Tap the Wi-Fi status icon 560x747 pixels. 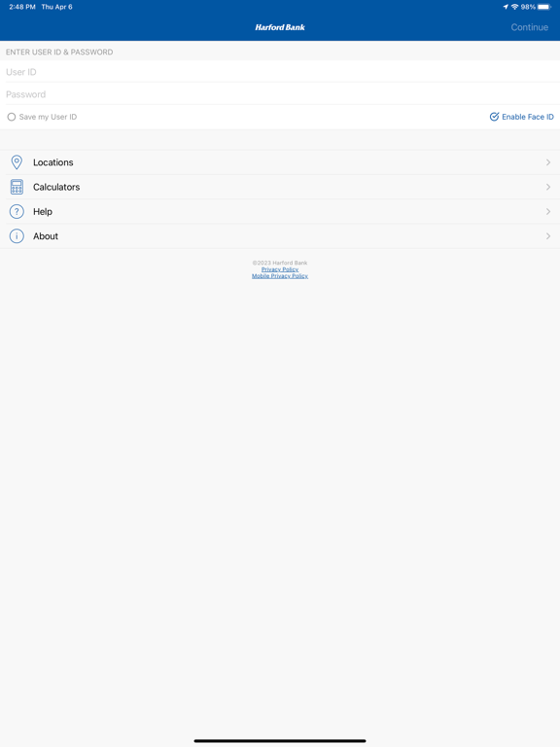(514, 7)
